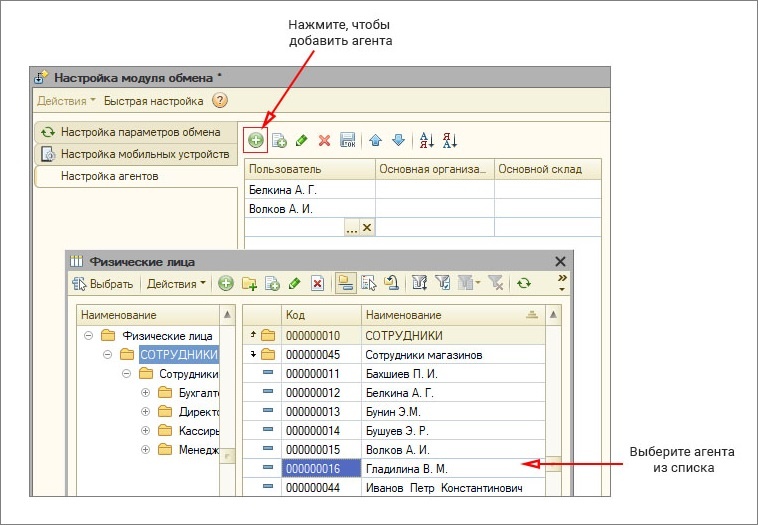Image resolution: width=758 pixels, height=525 pixels.
Task: Open help with question mark icon
Action: [220, 101]
